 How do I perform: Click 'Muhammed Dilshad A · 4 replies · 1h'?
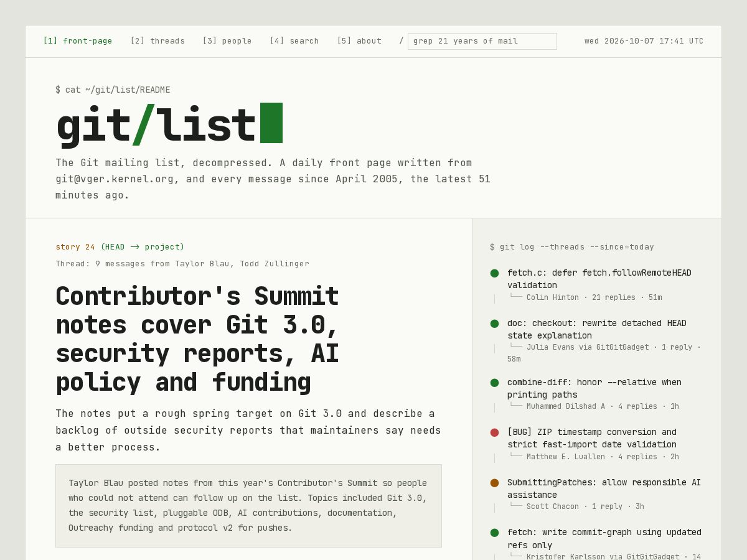tap(603, 406)
